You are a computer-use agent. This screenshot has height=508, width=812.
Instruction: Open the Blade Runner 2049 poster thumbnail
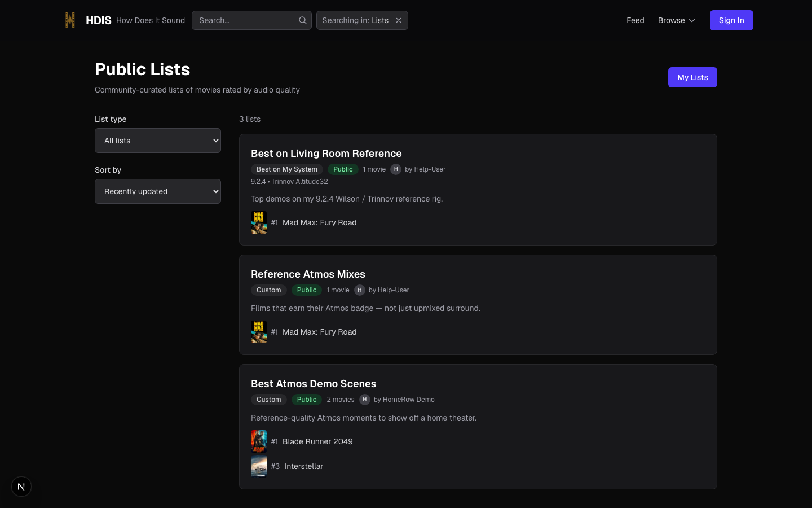pyautogui.click(x=259, y=441)
